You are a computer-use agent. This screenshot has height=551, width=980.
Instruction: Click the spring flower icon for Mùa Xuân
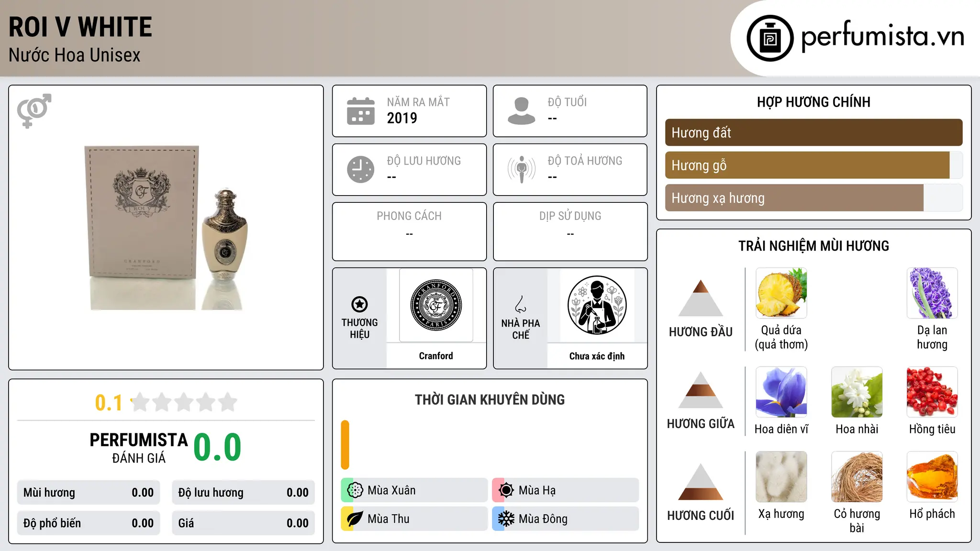tap(355, 490)
